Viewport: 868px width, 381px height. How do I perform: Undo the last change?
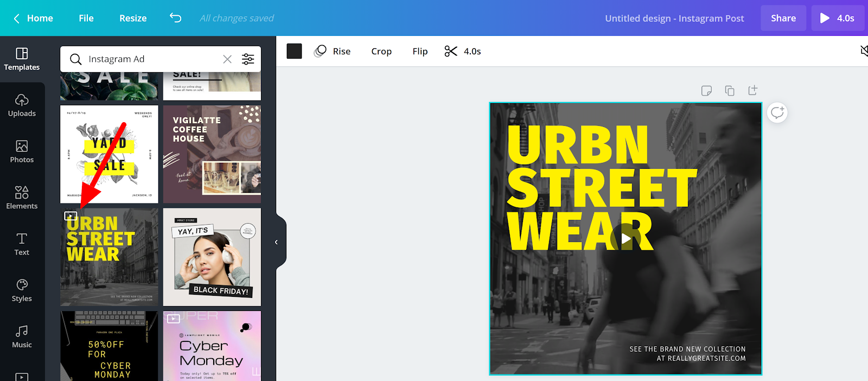[176, 18]
